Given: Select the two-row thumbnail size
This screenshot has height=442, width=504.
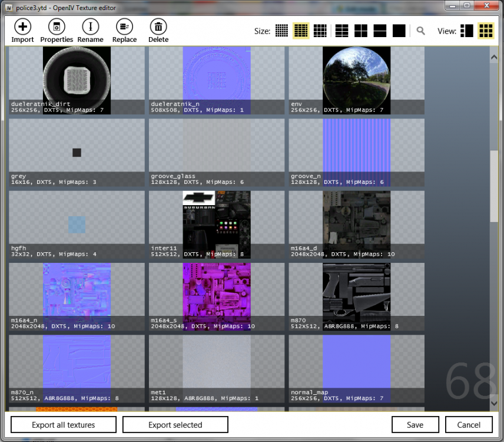Looking at the screenshot, I should (380, 31).
